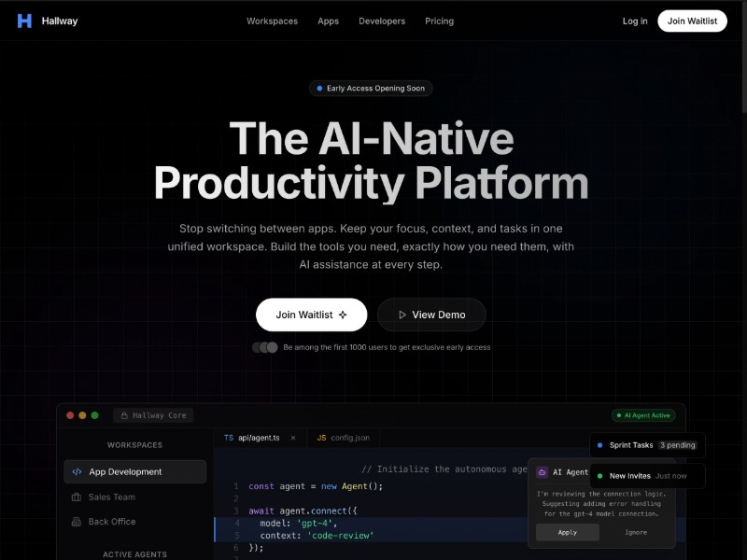747x560 pixels.
Task: Open the Pricing menu item
Action: click(439, 21)
